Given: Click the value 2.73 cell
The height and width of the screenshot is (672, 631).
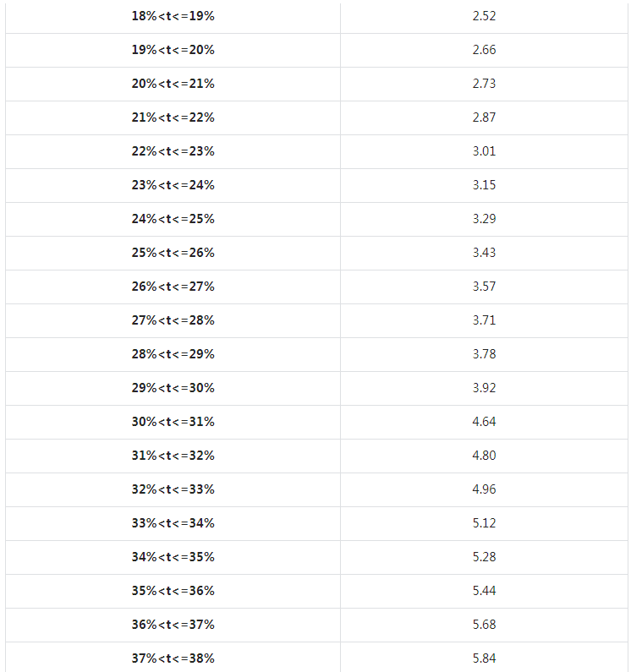Looking at the screenshot, I should tap(484, 84).
